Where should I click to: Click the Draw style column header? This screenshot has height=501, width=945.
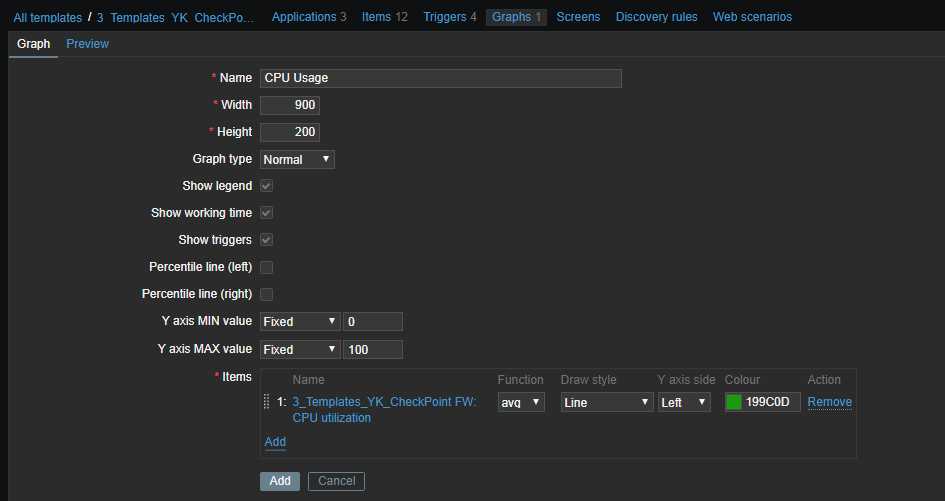(588, 379)
